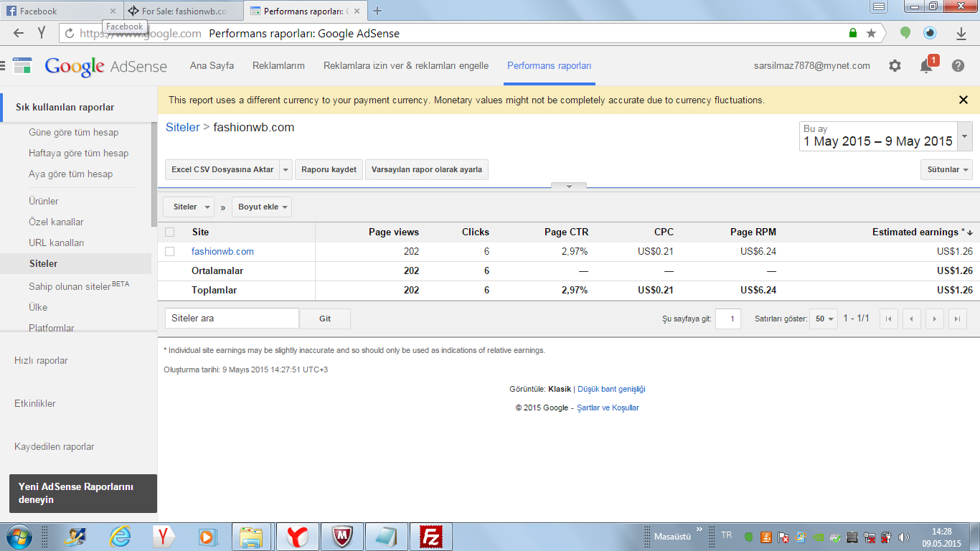The width and height of the screenshot is (980, 551).
Task: Go to previous results page
Action: (912, 319)
